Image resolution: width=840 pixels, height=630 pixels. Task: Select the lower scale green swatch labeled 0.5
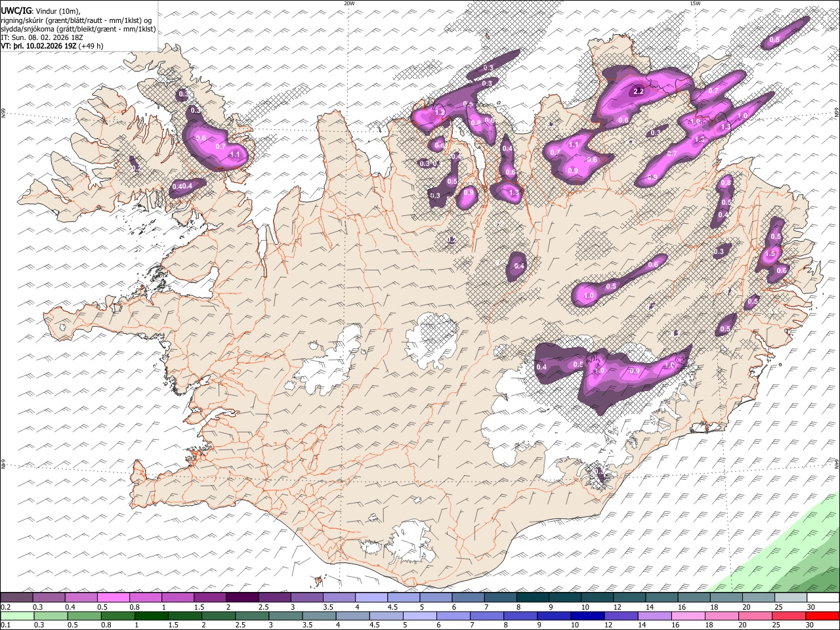85,616
